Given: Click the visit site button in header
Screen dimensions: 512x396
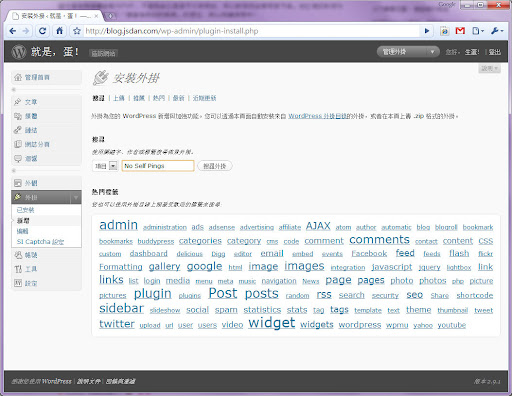Looking at the screenshot, I should pos(103,53).
